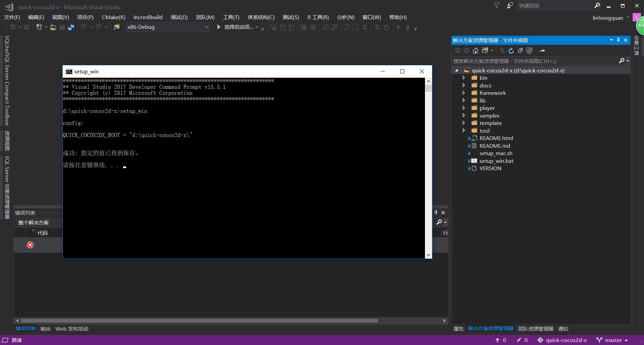The image size is (644, 345).
Task: Click the Collapse All icon in Solution Explorer
Action: [520, 51]
